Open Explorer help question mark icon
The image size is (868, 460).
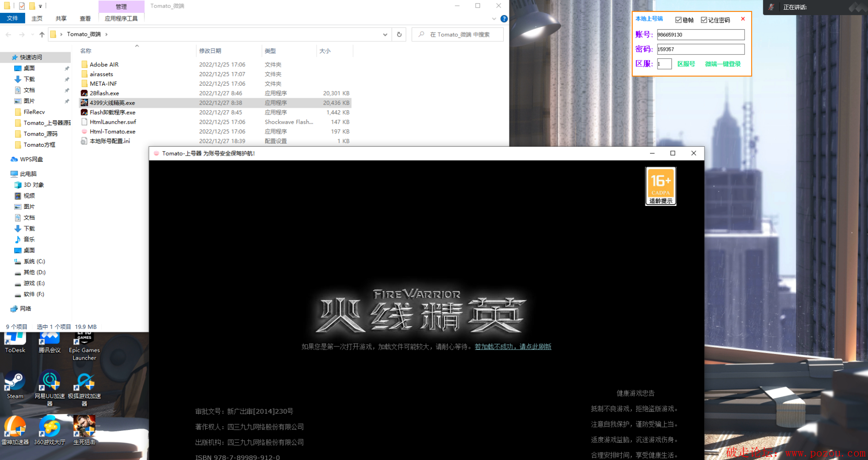click(x=504, y=19)
